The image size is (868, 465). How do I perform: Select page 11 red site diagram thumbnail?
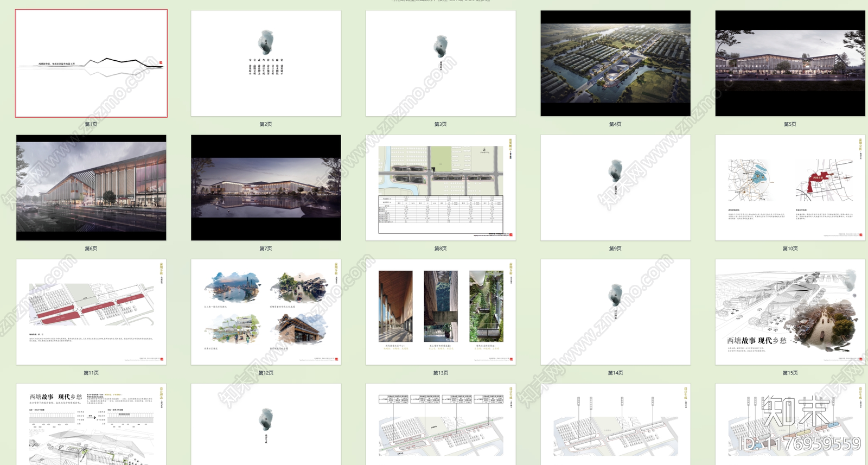[91, 312]
